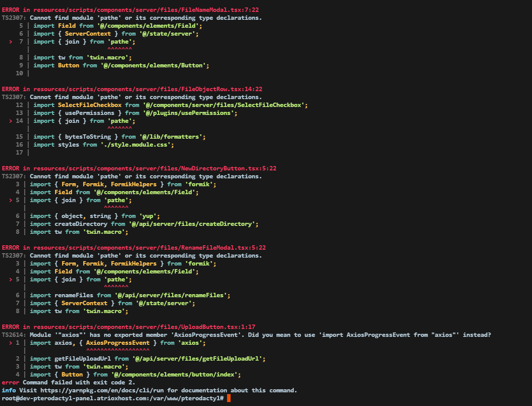Click '@/components/elements/Button' import path on line 9
Viewport: 532px width, 406px height.
click(x=153, y=65)
